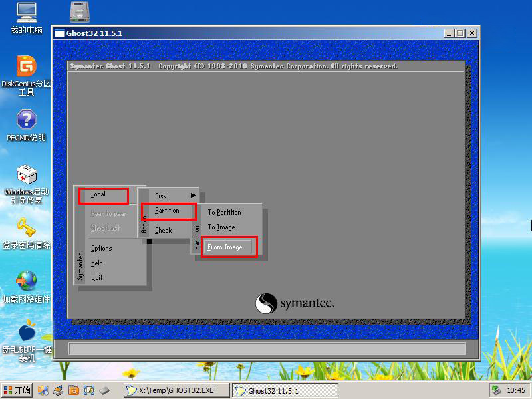
Task: Minimize the Ghost32 window
Action: tap(449, 33)
